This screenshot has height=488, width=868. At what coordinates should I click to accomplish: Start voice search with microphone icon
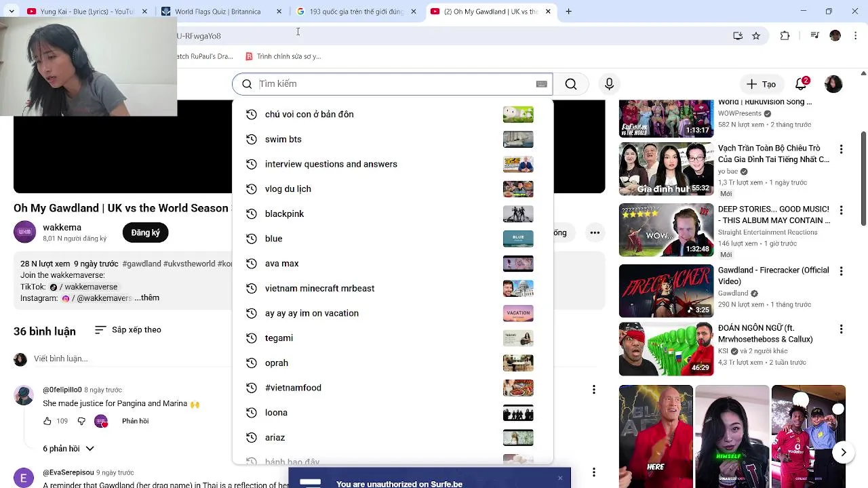coord(609,84)
